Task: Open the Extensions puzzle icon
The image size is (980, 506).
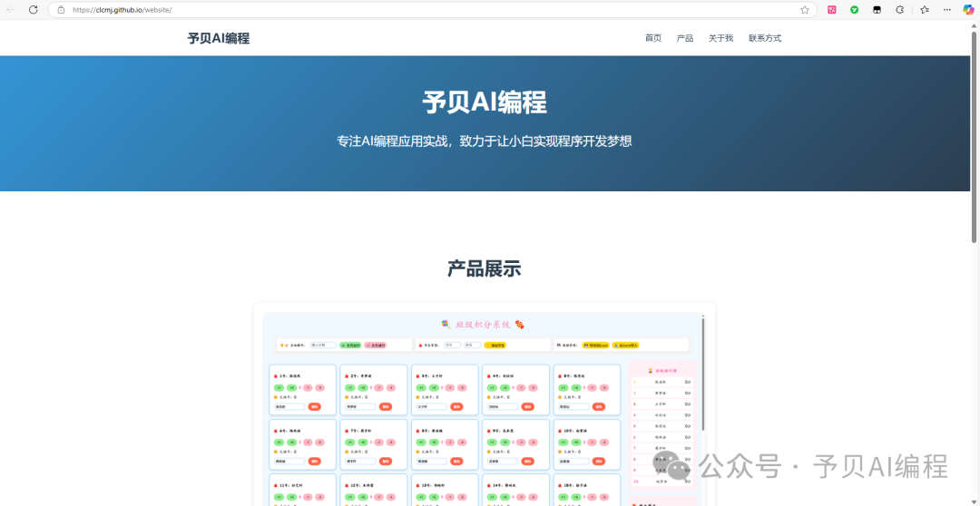Action: [x=900, y=10]
